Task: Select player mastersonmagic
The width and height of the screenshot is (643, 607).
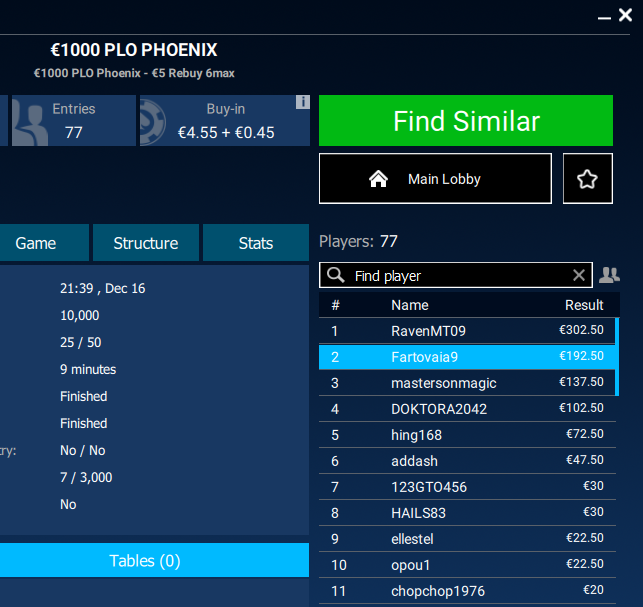Action: tap(467, 383)
